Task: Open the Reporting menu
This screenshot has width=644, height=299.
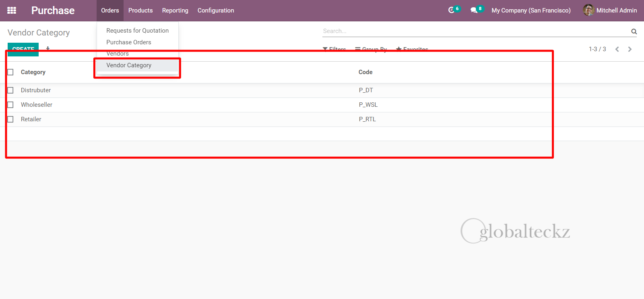Action: pos(175,10)
